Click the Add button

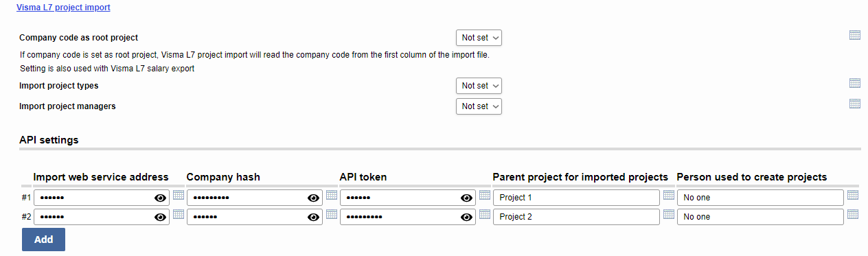(43, 240)
